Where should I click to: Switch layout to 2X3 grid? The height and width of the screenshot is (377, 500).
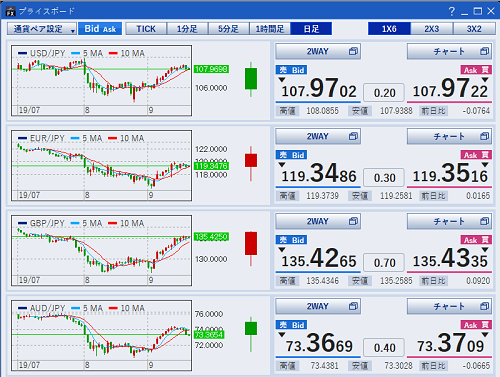[431, 29]
